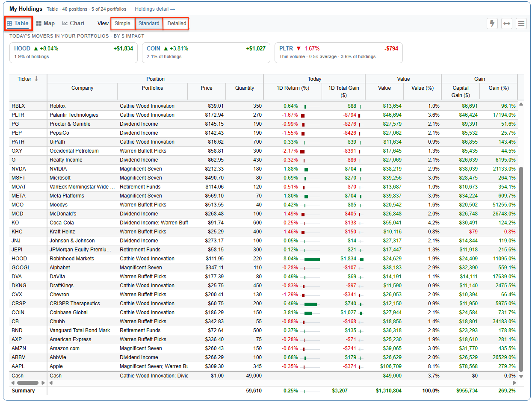Select the RBLX ticker cell
This screenshot has width=532, height=401.
28,106
